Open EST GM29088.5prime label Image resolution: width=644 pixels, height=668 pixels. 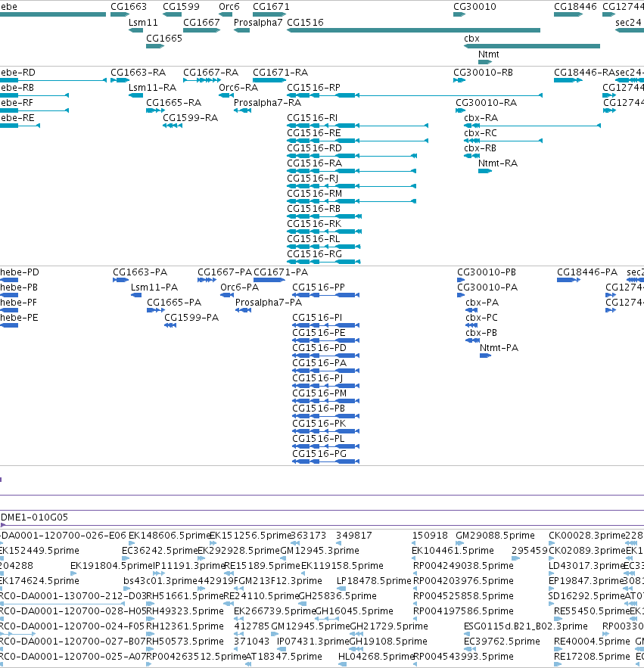click(x=495, y=536)
